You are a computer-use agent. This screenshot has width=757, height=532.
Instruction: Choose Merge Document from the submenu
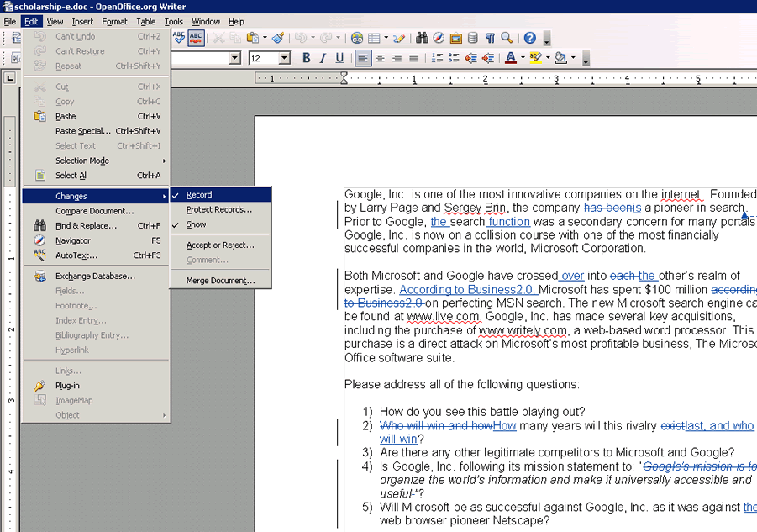point(221,281)
